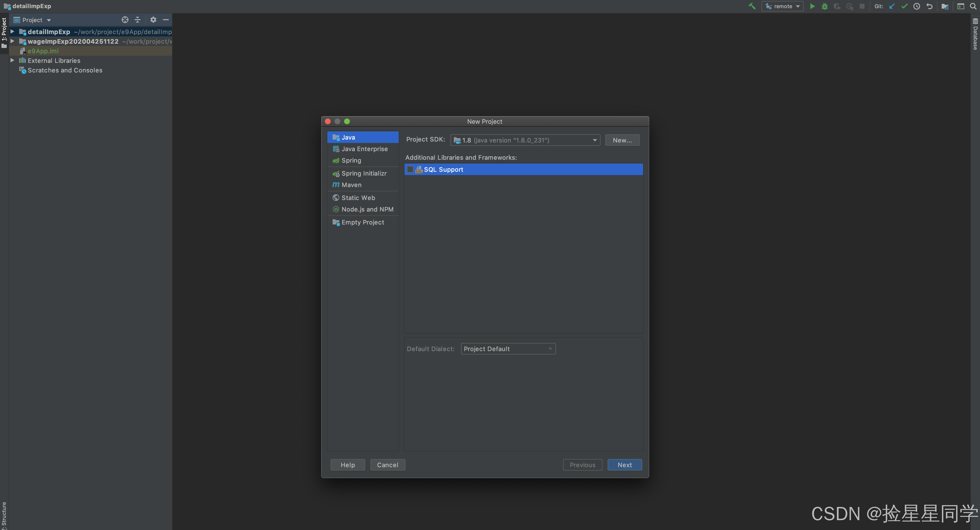
Task: Click the New... SDK button
Action: coord(622,140)
